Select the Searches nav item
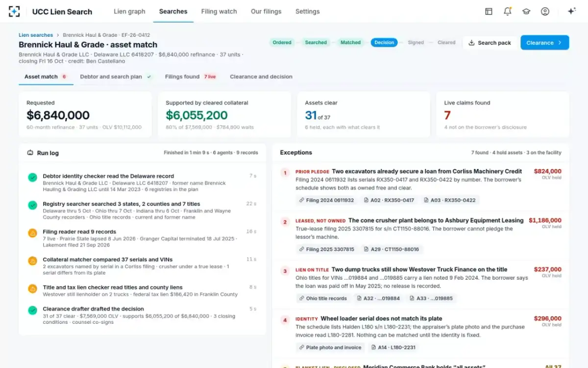 coord(173,11)
